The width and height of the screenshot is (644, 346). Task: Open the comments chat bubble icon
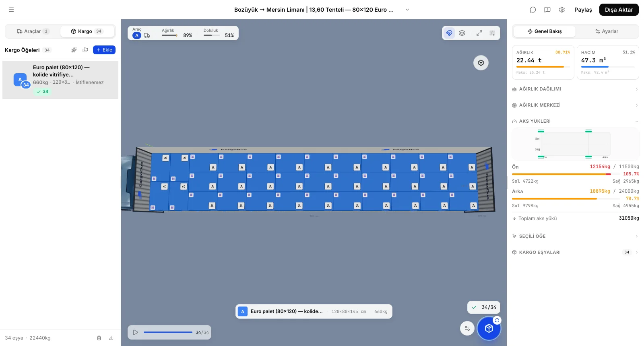(x=533, y=10)
